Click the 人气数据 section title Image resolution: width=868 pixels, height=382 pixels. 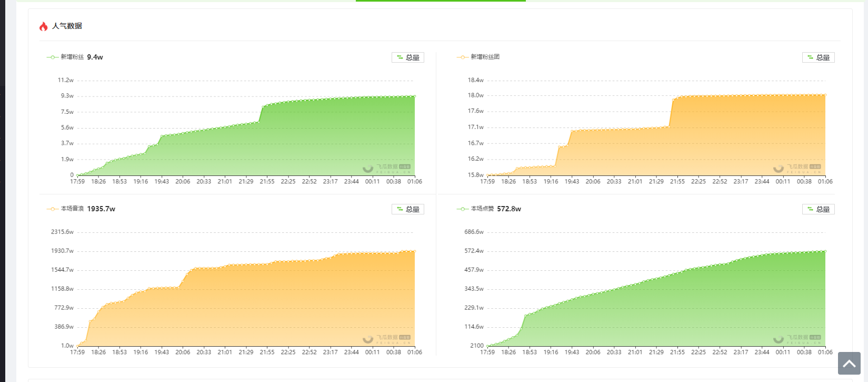tap(67, 26)
